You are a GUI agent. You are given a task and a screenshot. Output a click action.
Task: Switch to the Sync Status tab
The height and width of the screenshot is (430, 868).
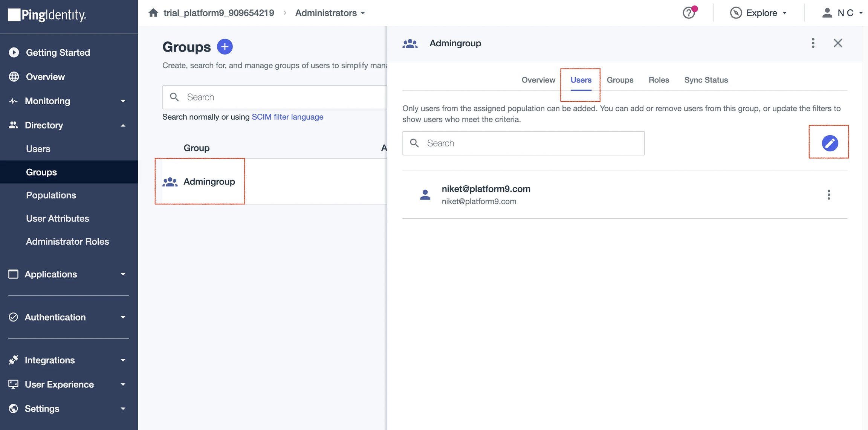(x=706, y=80)
